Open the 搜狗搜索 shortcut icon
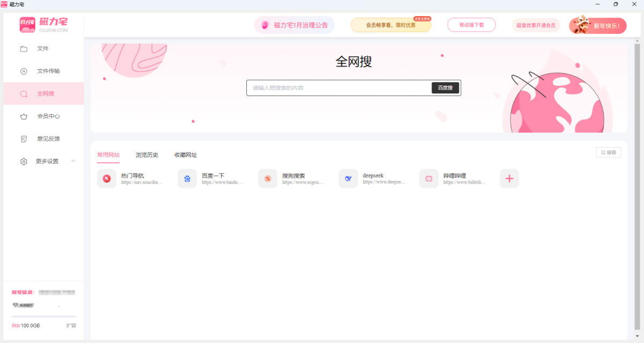This screenshot has height=343, width=644. tap(268, 179)
